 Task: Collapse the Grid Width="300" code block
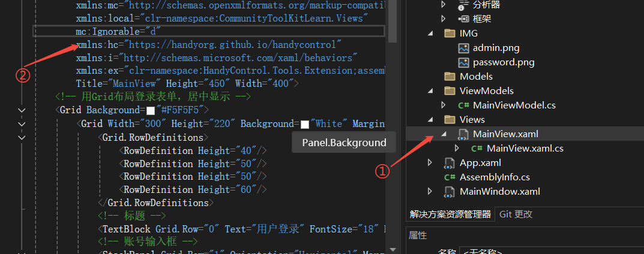click(x=22, y=124)
